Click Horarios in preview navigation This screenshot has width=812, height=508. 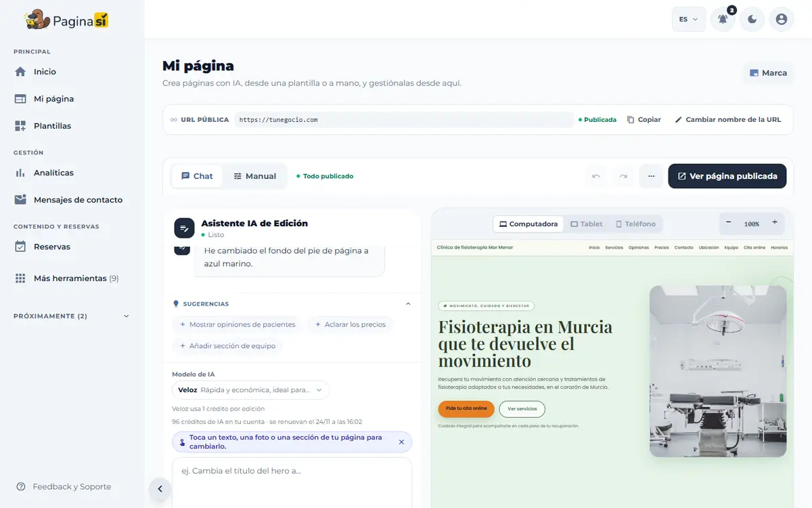(x=779, y=248)
